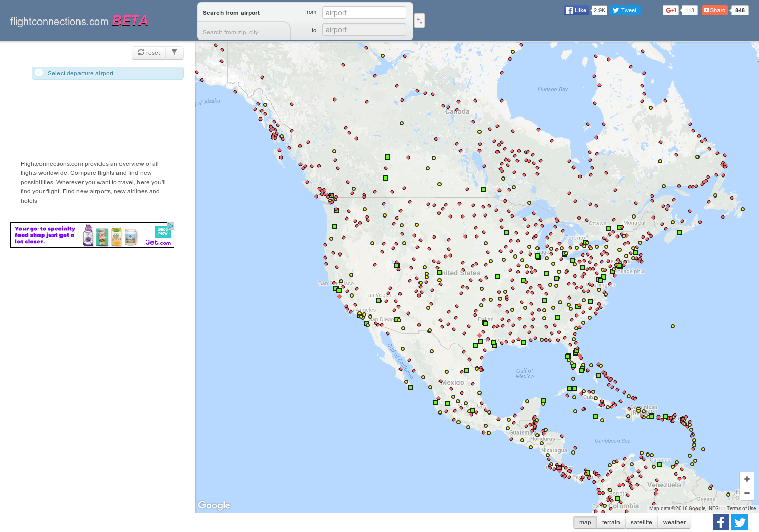Zoom out on the map
The height and width of the screenshot is (532, 759).
[746, 493]
